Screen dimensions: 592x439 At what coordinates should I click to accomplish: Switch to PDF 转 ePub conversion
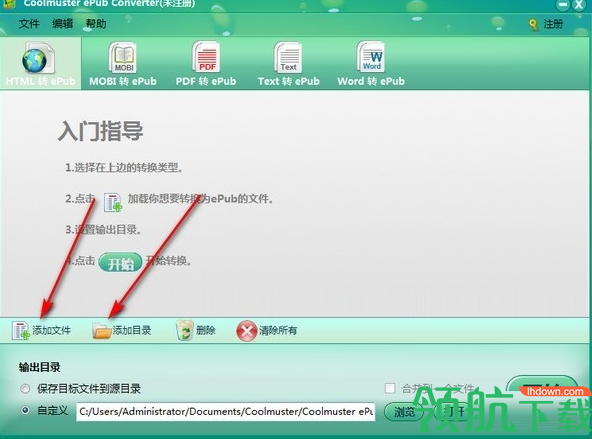206,63
